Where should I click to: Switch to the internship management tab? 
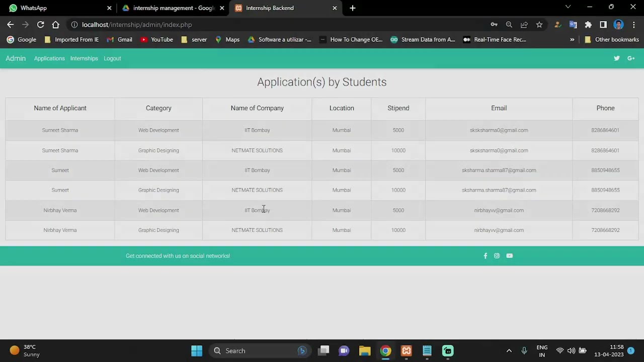[x=173, y=8]
